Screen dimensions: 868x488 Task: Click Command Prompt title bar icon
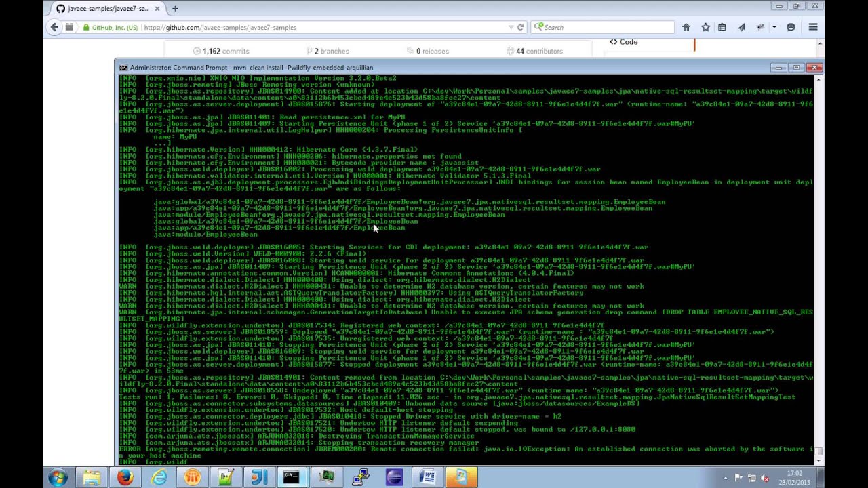point(123,68)
